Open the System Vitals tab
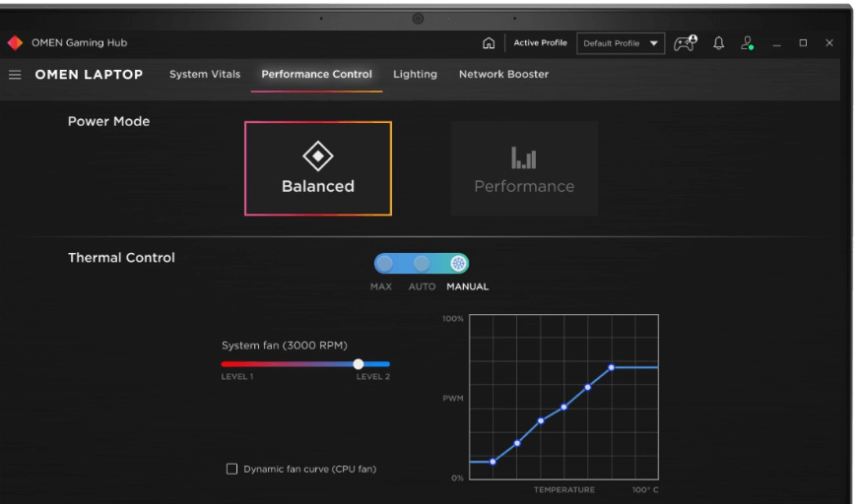This screenshot has width=858, height=504. [x=205, y=75]
